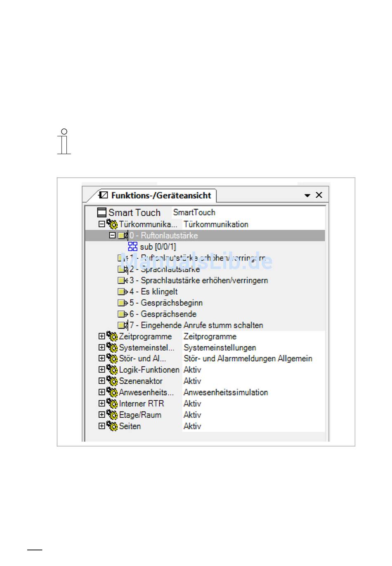Click the Etage/Raum gear icon
The image size is (392, 566).
(112, 414)
